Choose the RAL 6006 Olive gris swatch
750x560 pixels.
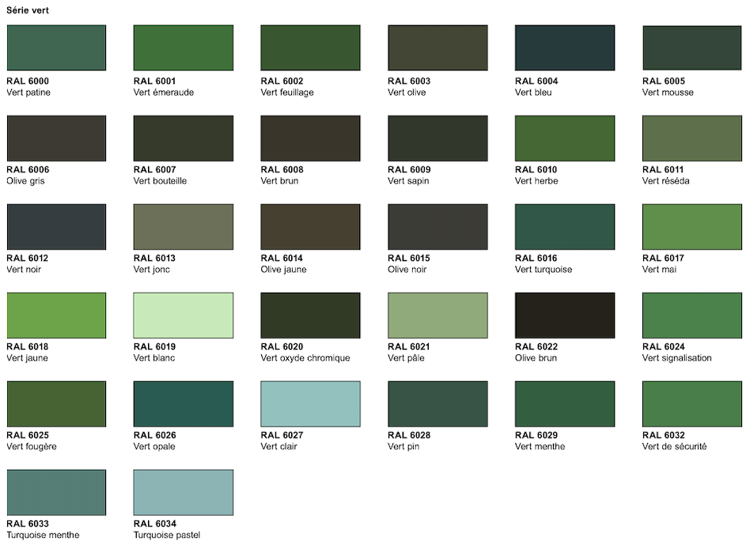(x=56, y=138)
